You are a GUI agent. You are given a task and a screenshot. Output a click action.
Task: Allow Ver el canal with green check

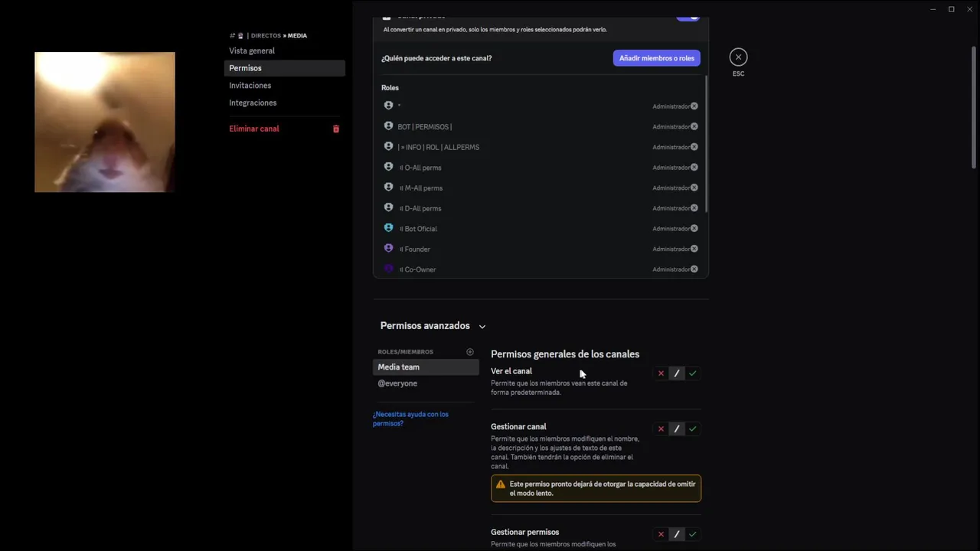(693, 373)
